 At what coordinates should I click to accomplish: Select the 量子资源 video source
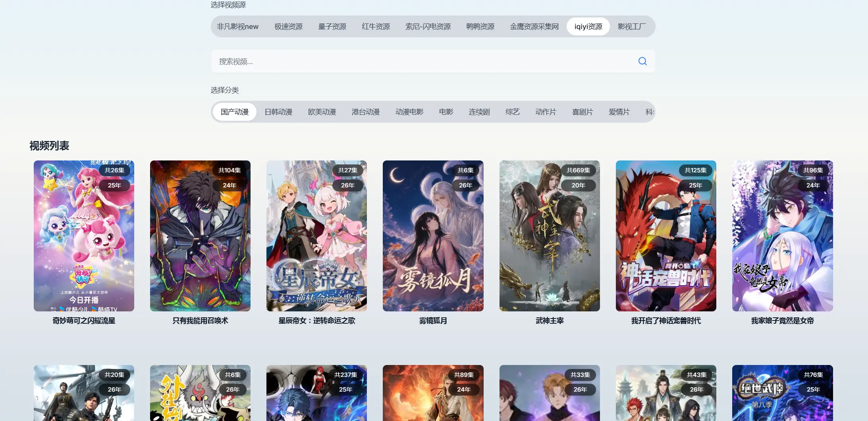click(332, 27)
